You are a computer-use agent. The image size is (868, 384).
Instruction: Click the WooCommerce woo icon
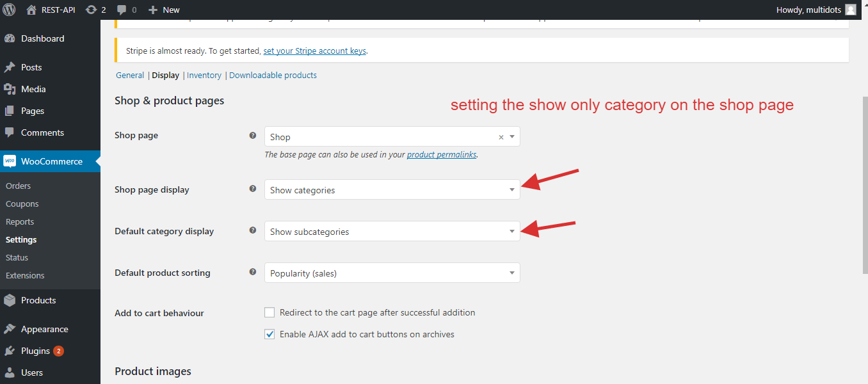(10, 161)
